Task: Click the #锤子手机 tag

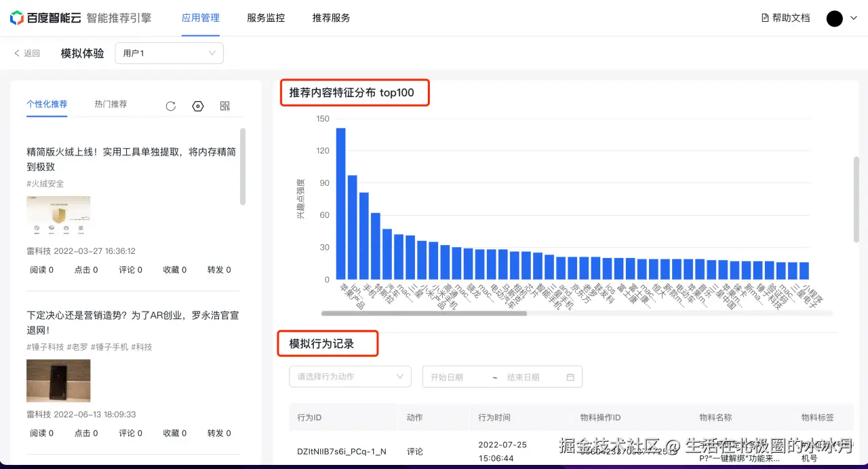Action: (109, 347)
